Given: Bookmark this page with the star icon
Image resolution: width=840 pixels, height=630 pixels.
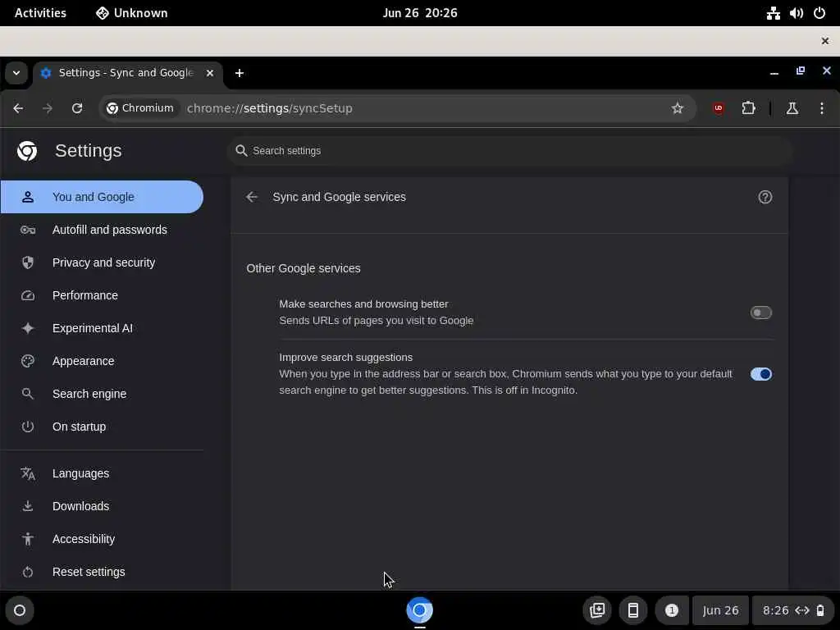Looking at the screenshot, I should coord(677,108).
